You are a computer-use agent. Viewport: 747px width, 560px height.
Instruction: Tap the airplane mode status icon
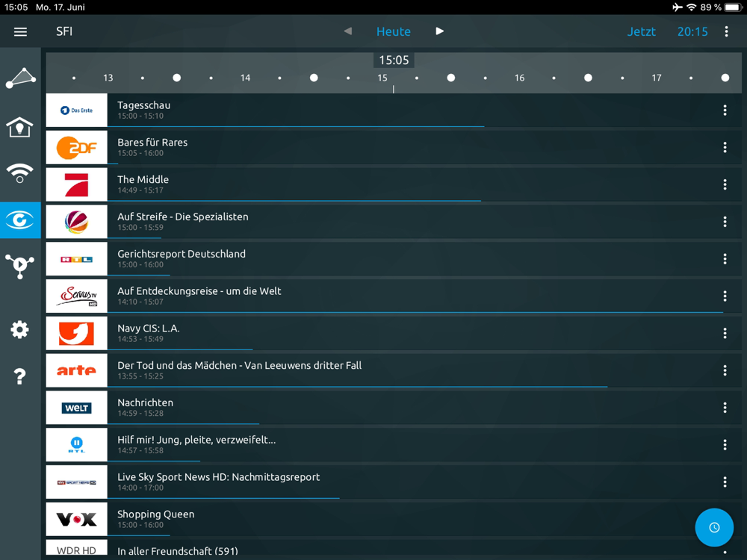point(677,7)
